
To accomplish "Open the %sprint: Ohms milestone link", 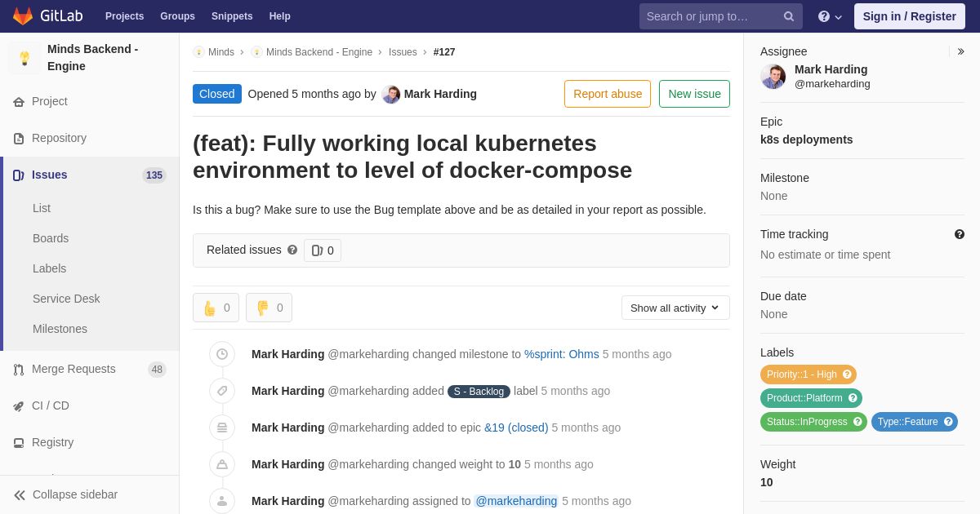I will pos(562,354).
